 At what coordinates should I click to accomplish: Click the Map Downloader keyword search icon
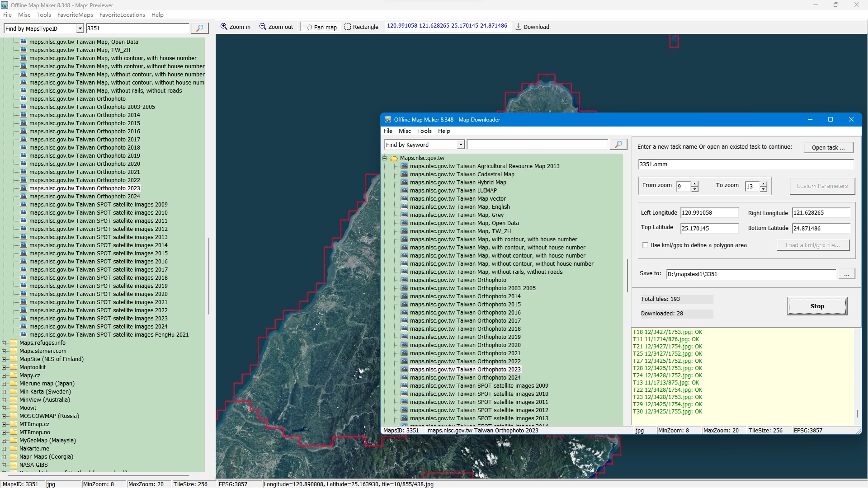[618, 145]
